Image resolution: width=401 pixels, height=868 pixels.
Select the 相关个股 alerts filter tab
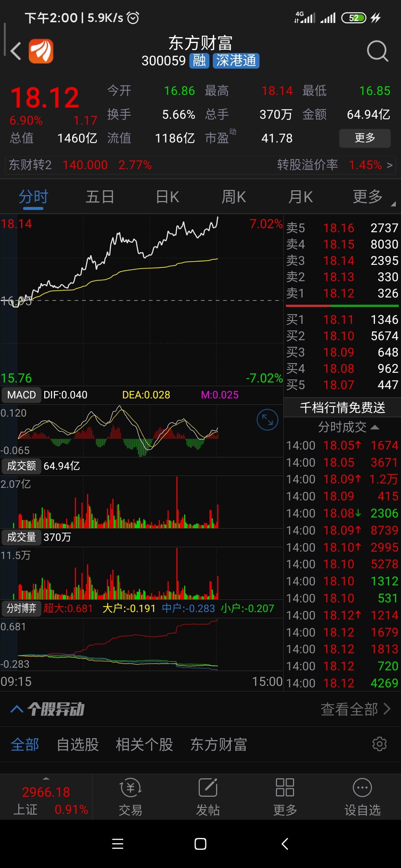(x=144, y=744)
